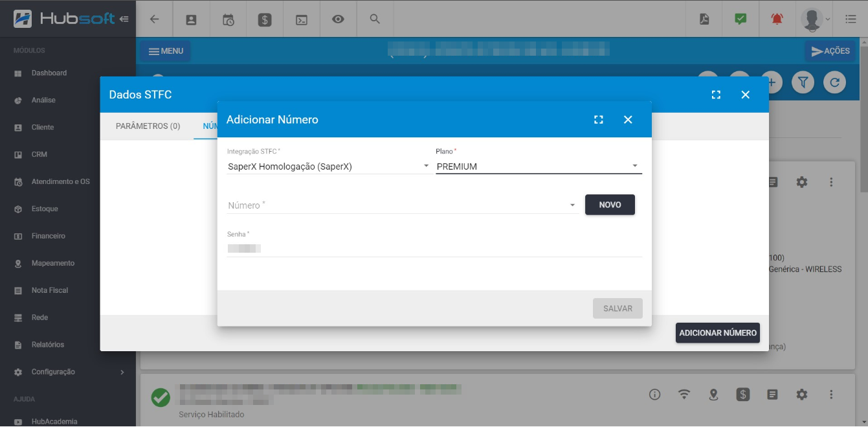This screenshot has width=868, height=427.
Task: Click the green chat check icon
Action: (x=740, y=19)
